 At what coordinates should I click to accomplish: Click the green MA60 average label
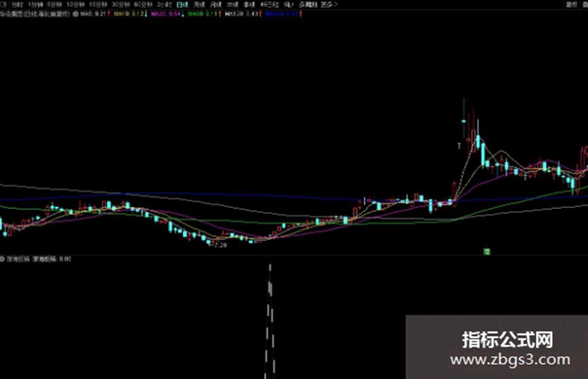(202, 14)
